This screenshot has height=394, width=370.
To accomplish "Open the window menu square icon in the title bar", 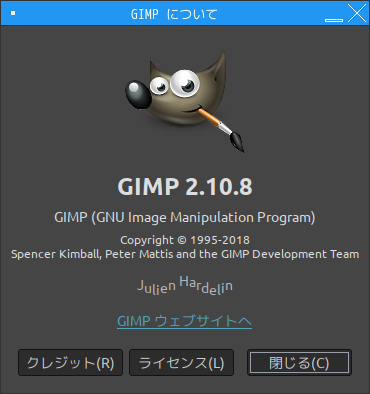I will [x=13, y=13].
